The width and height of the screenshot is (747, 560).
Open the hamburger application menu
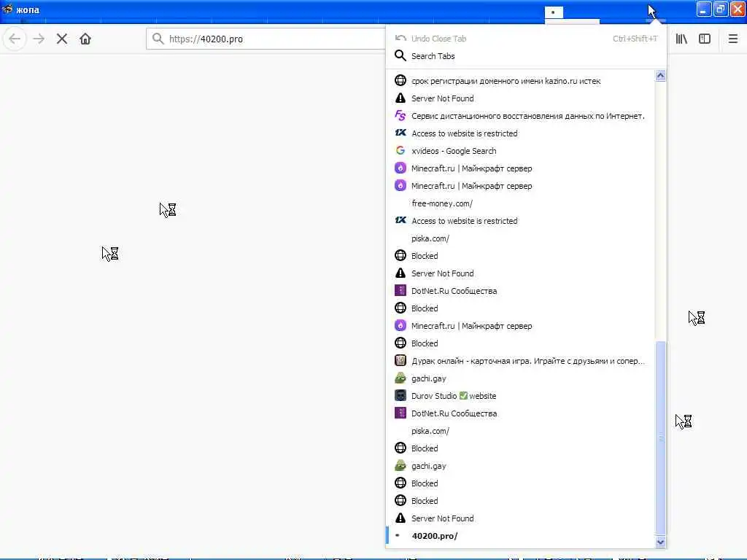[733, 39]
